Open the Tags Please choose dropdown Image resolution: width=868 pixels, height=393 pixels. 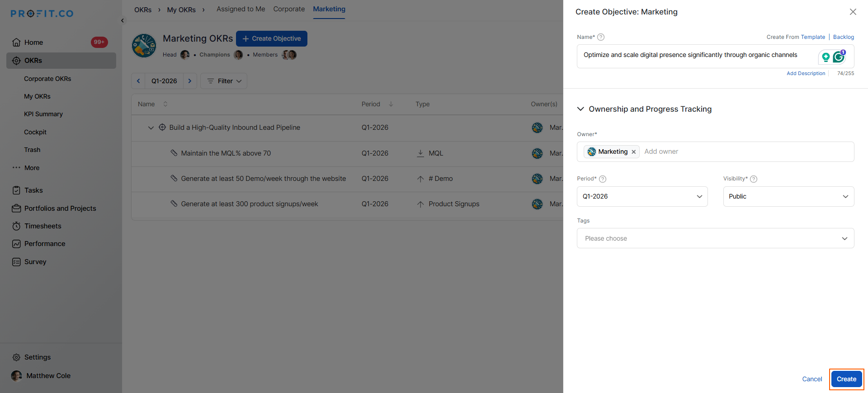(x=715, y=238)
